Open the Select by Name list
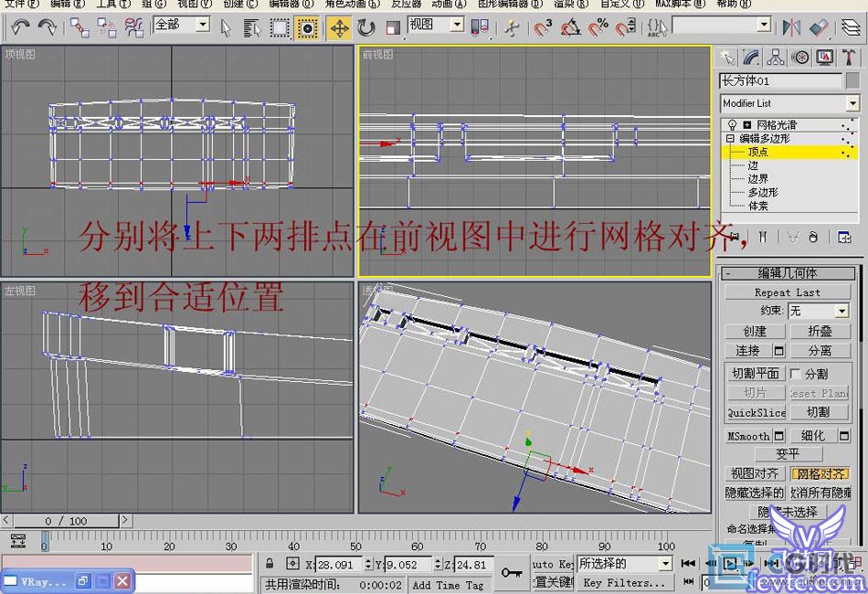 [x=252, y=27]
